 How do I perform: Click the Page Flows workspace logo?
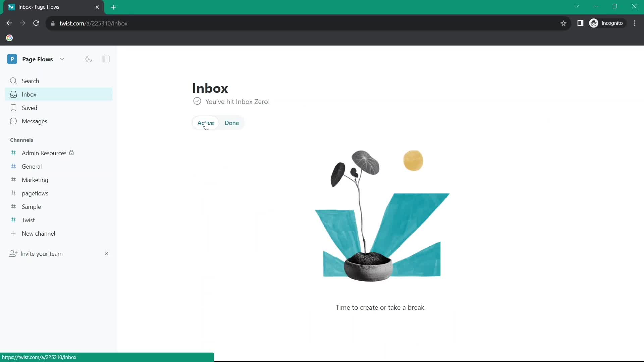pyautogui.click(x=12, y=59)
